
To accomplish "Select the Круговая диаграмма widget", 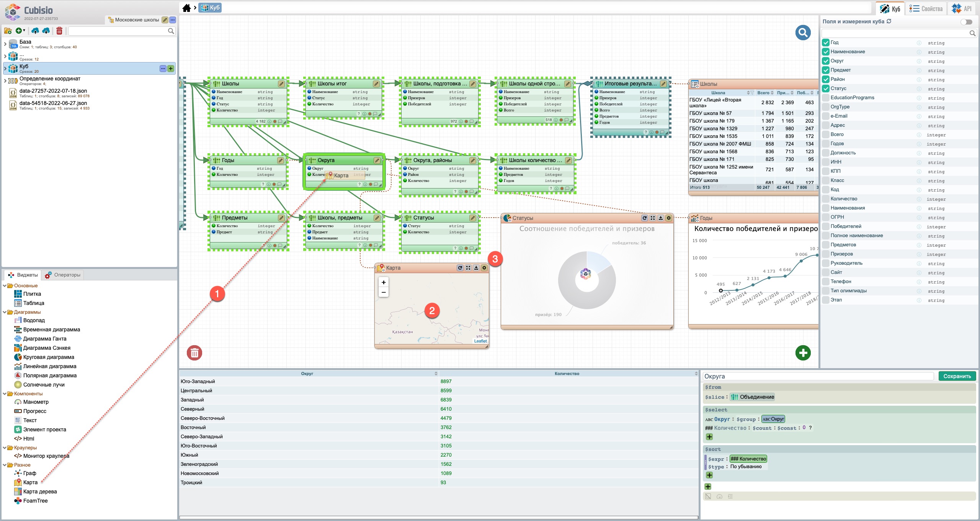I will [48, 357].
